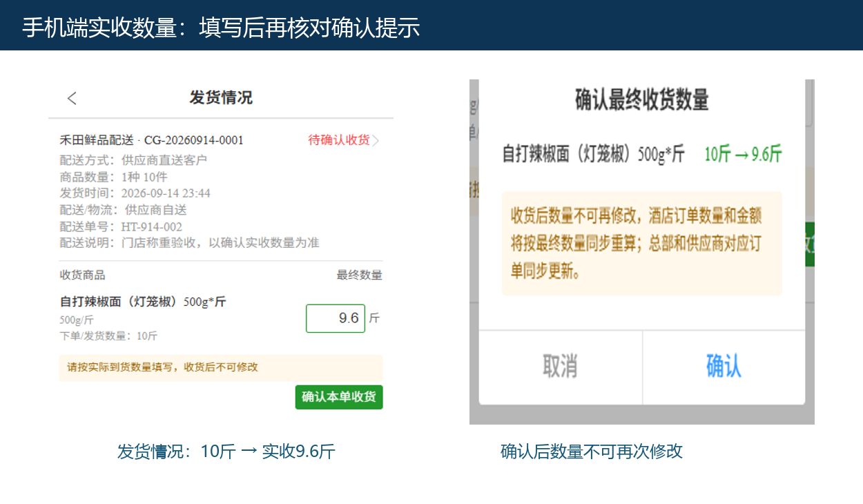Click the product name 自打辣椒面 in delivery list

point(143,302)
